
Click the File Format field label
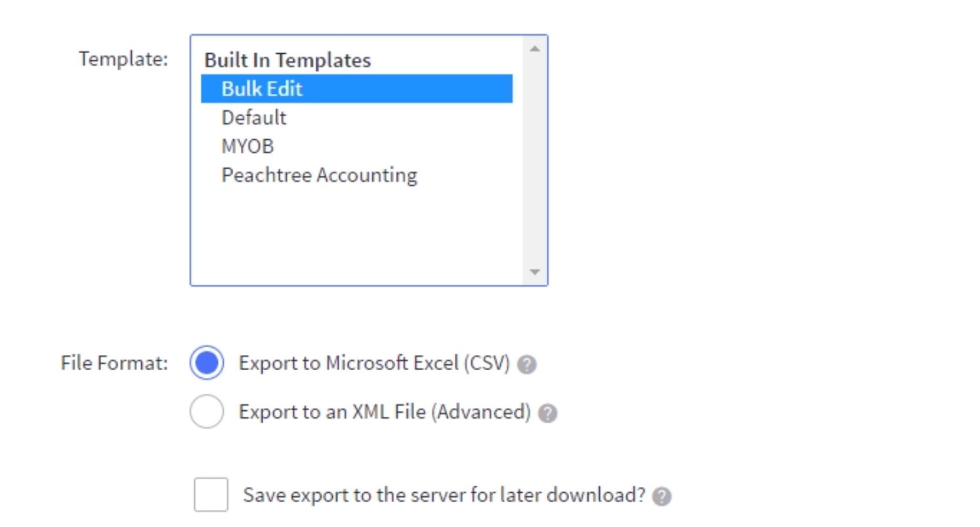(114, 364)
